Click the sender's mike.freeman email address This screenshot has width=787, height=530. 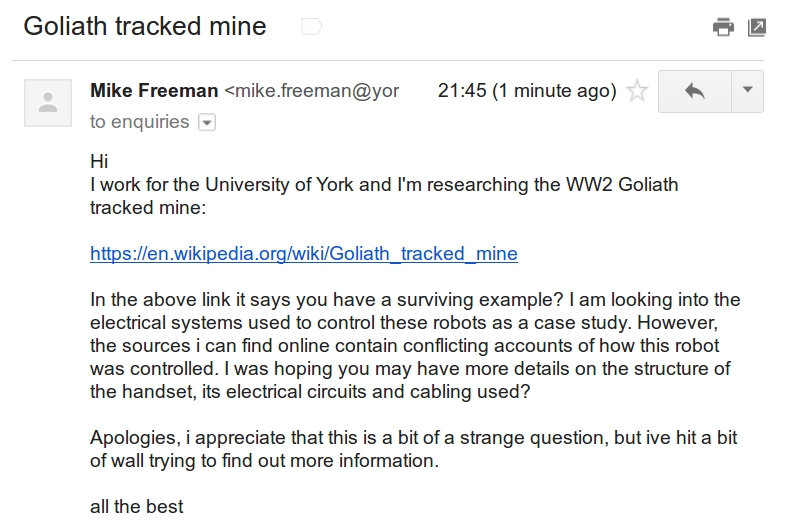pyautogui.click(x=312, y=91)
